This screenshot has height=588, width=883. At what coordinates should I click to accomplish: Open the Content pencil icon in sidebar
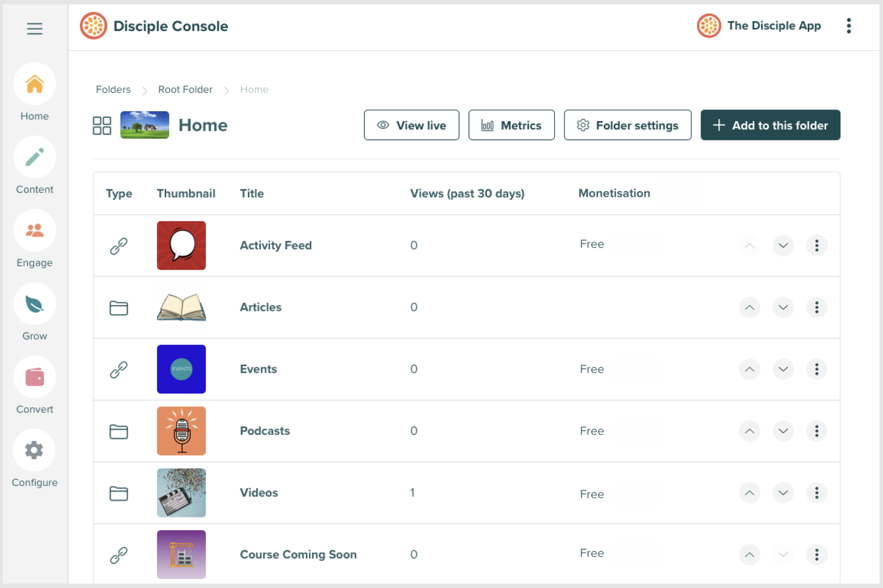(x=35, y=157)
